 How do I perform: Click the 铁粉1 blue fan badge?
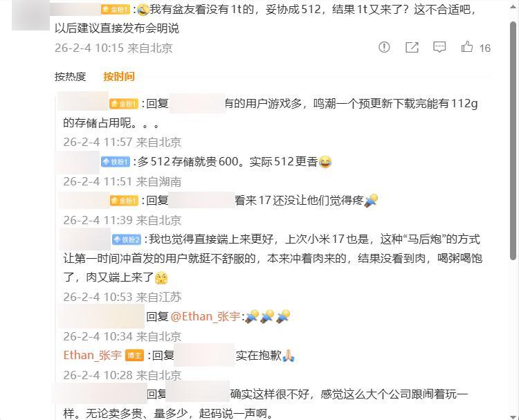coord(116,161)
